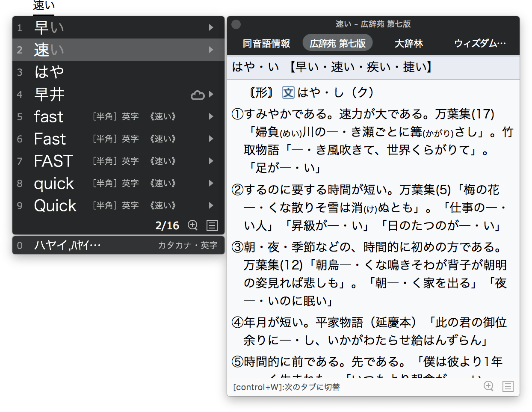Choose the はや candidate in row 3

pyautogui.click(x=118, y=72)
